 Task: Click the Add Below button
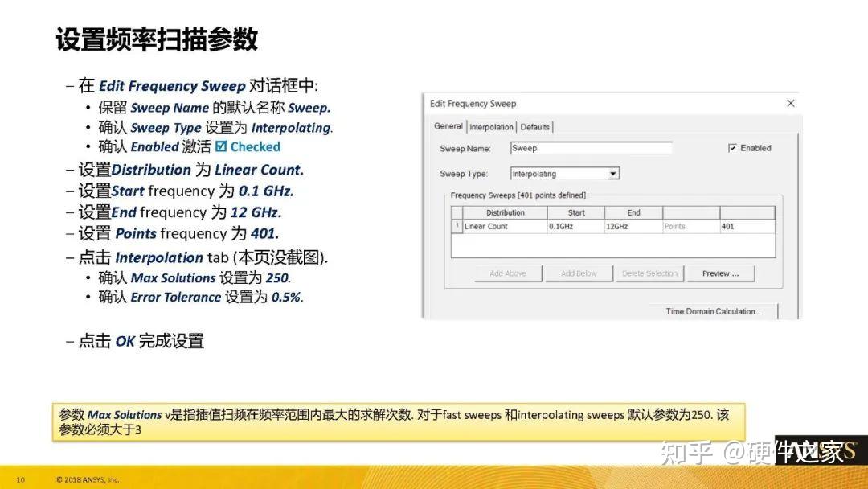coord(579,273)
